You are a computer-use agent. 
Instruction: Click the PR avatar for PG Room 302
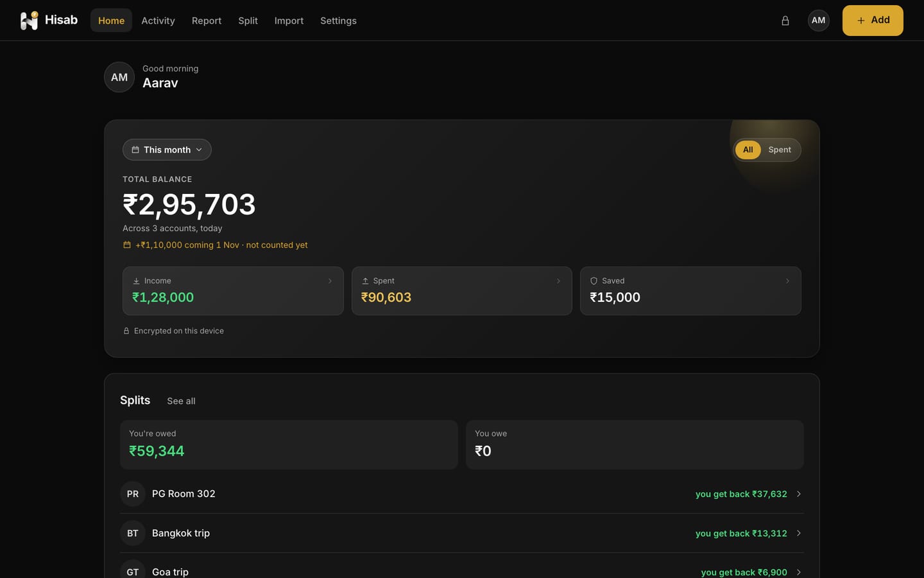[x=133, y=494]
